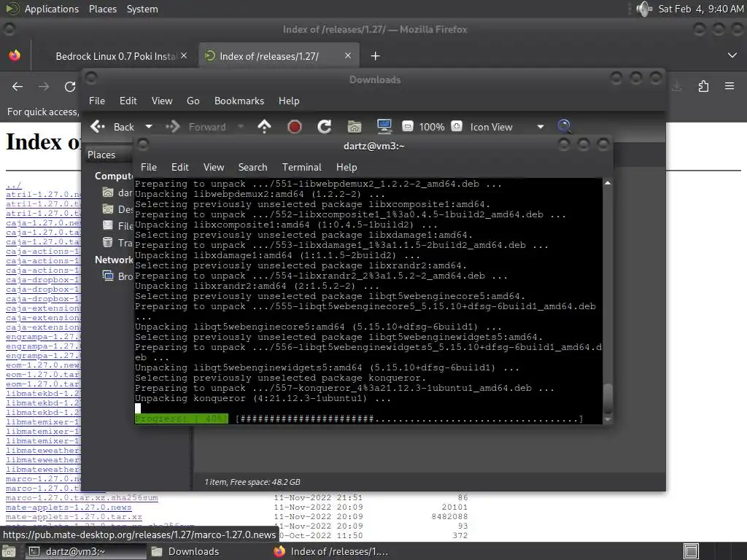Open Downloads window View menu
Image resolution: width=747 pixels, height=560 pixels.
162,101
